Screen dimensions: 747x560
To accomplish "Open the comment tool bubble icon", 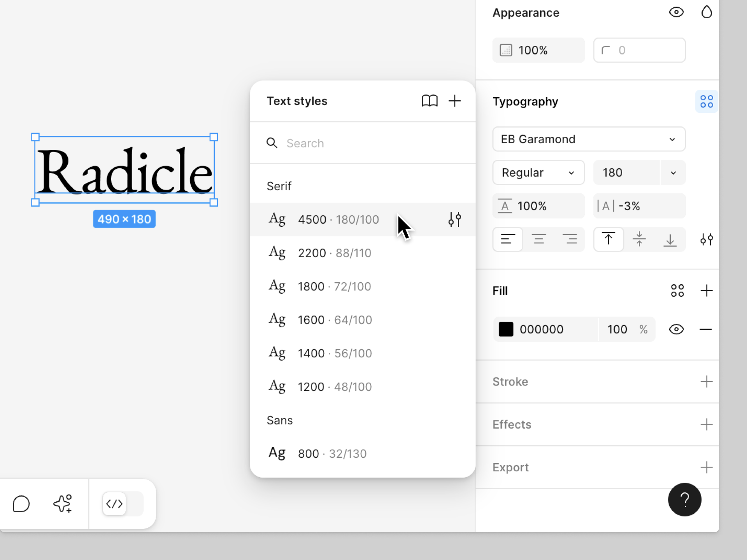I will (21, 504).
